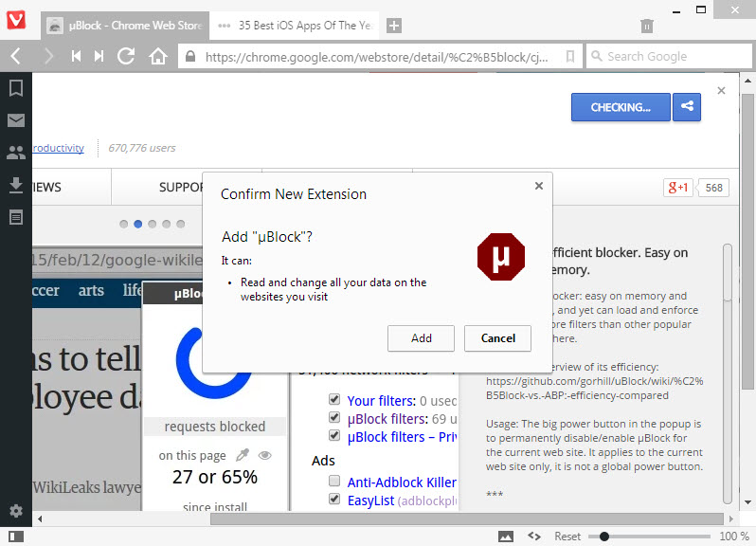
Task: Switch to the µBlock Chrome Web Store tab
Action: click(125, 26)
